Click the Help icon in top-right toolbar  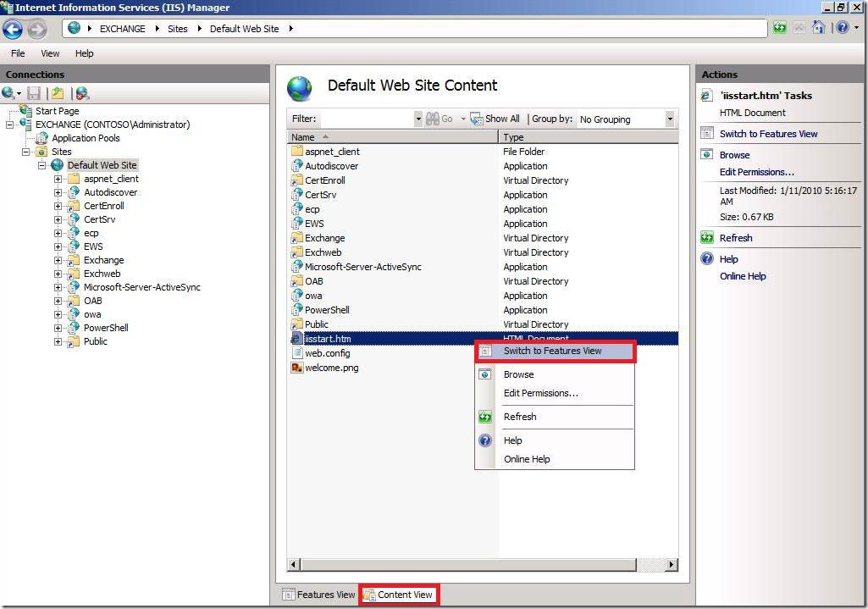(x=842, y=28)
